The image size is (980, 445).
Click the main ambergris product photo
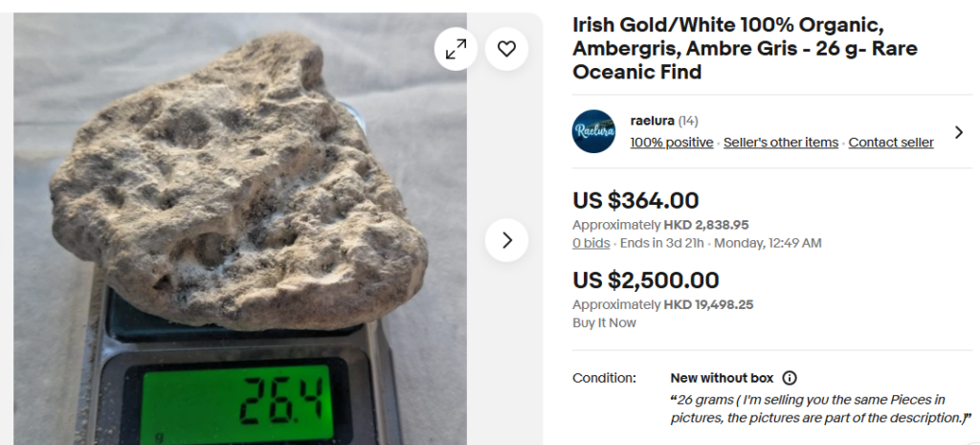click(239, 191)
